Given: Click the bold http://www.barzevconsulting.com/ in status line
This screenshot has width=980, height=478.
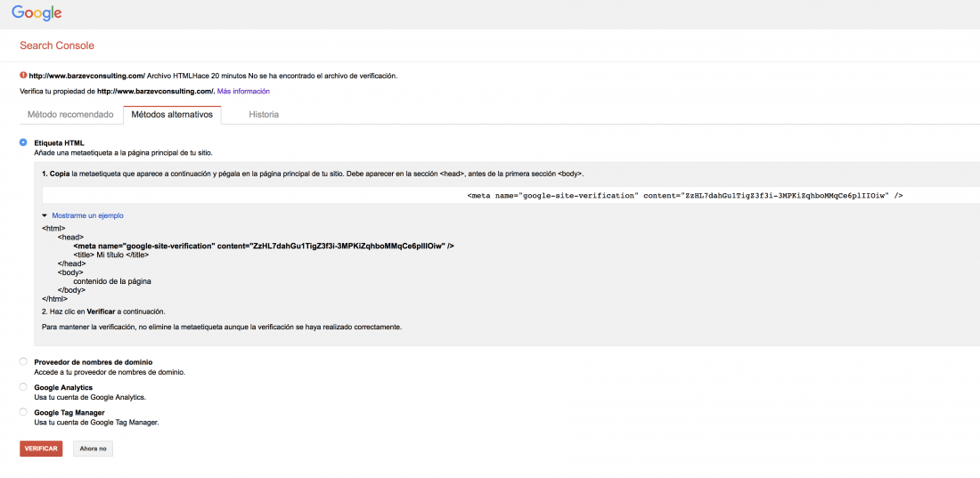Looking at the screenshot, I should coord(87,77).
